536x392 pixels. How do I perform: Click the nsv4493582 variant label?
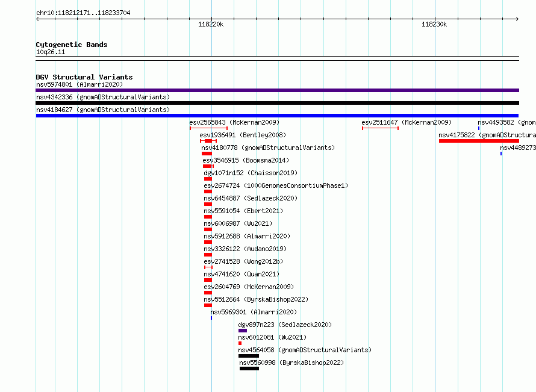tap(506, 122)
